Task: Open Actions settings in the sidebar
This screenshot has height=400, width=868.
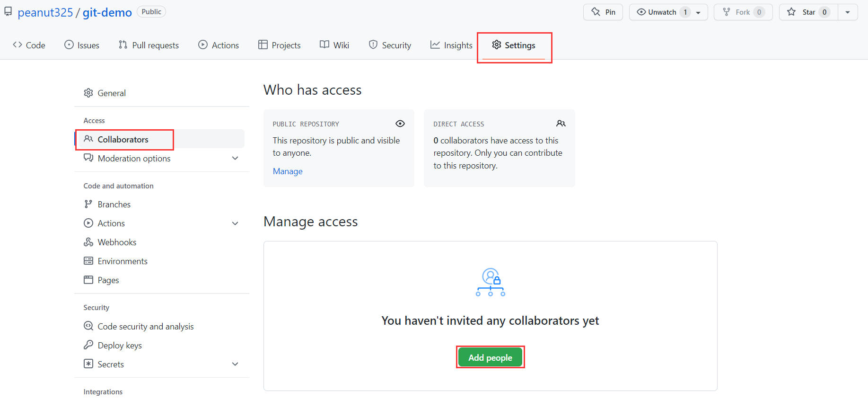Action: (x=159, y=223)
